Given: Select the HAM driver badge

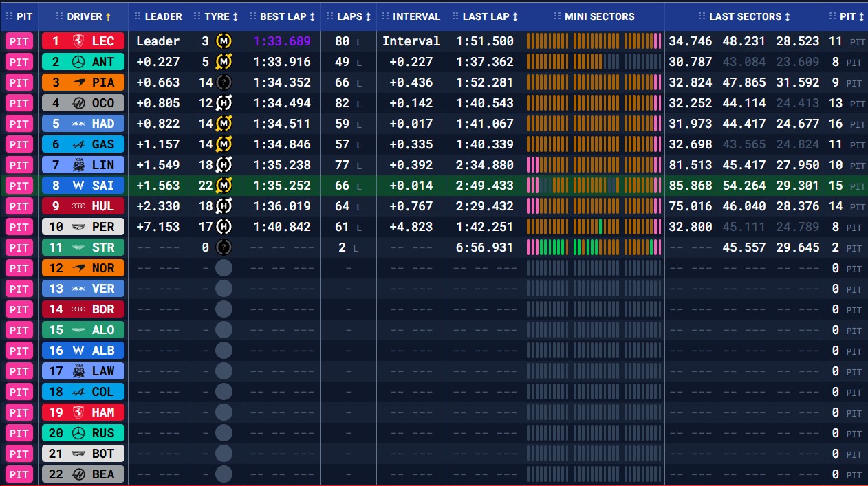Looking at the screenshot, I should click(x=83, y=412).
